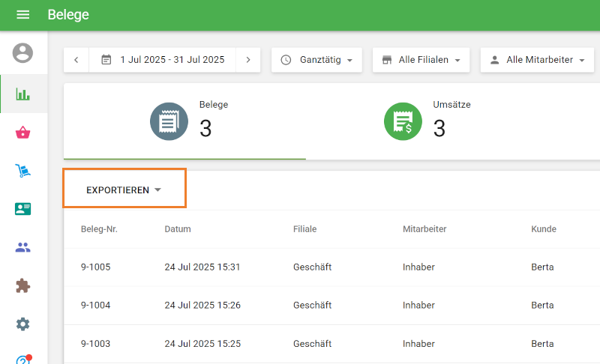Open the pink shopping basket icon

pyautogui.click(x=23, y=133)
